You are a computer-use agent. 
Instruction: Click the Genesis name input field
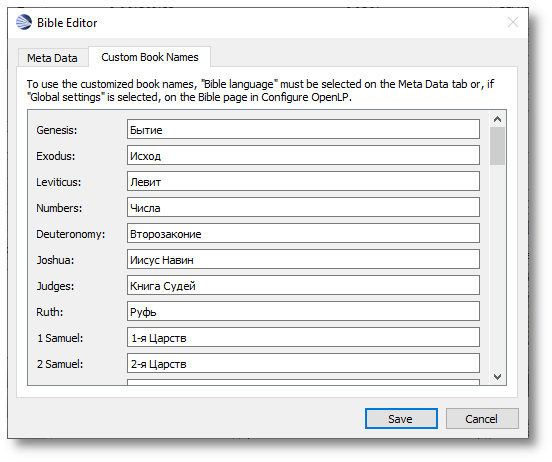(303, 129)
